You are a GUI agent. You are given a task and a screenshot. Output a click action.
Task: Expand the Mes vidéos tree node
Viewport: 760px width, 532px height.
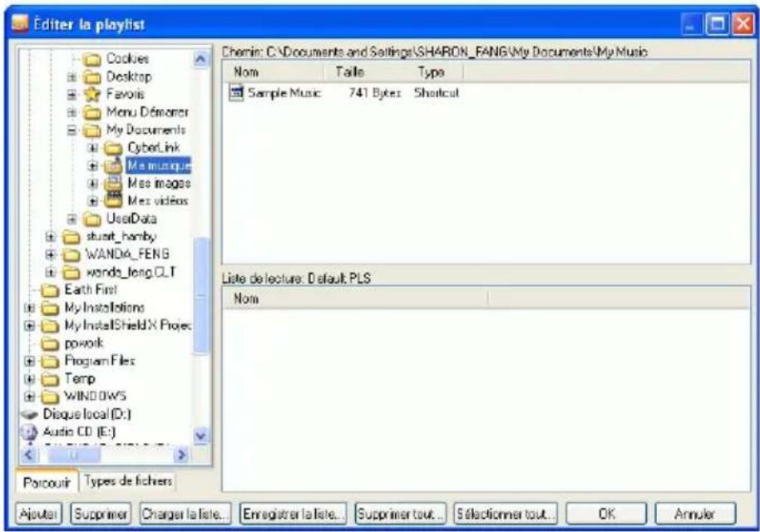click(92, 200)
